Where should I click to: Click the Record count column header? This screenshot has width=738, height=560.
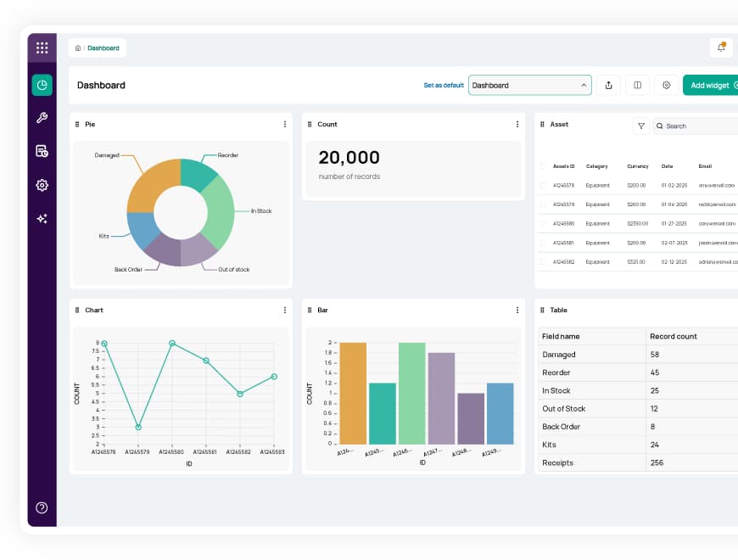click(673, 337)
